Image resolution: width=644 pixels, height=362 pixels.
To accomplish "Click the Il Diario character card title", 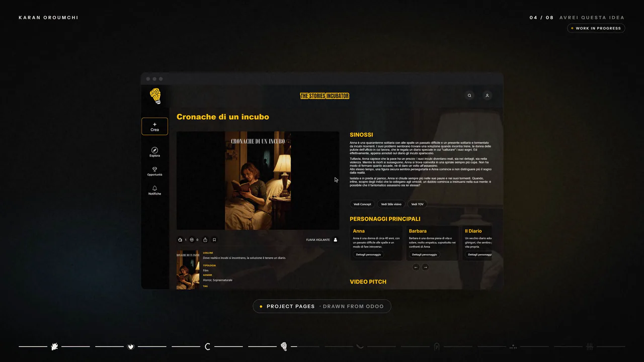I will pos(473,231).
